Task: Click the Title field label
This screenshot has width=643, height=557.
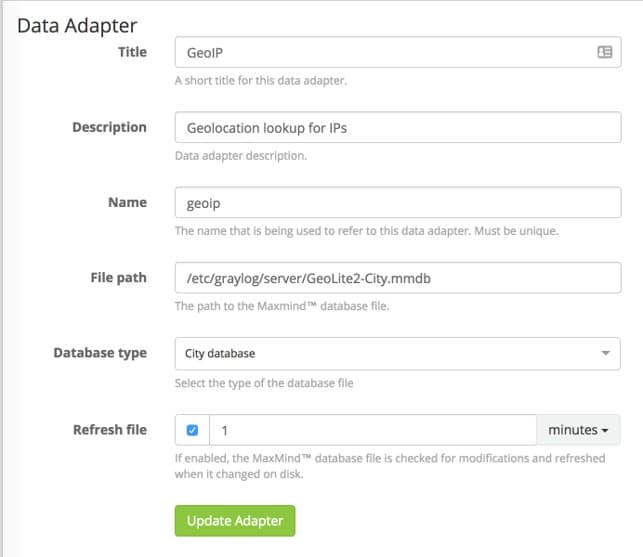Action: (x=132, y=52)
